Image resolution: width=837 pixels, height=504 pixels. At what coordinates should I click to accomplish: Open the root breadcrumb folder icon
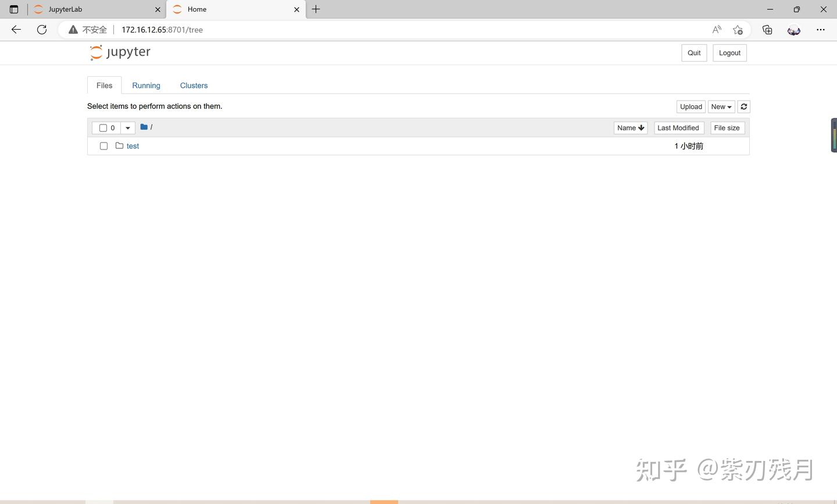(x=144, y=127)
